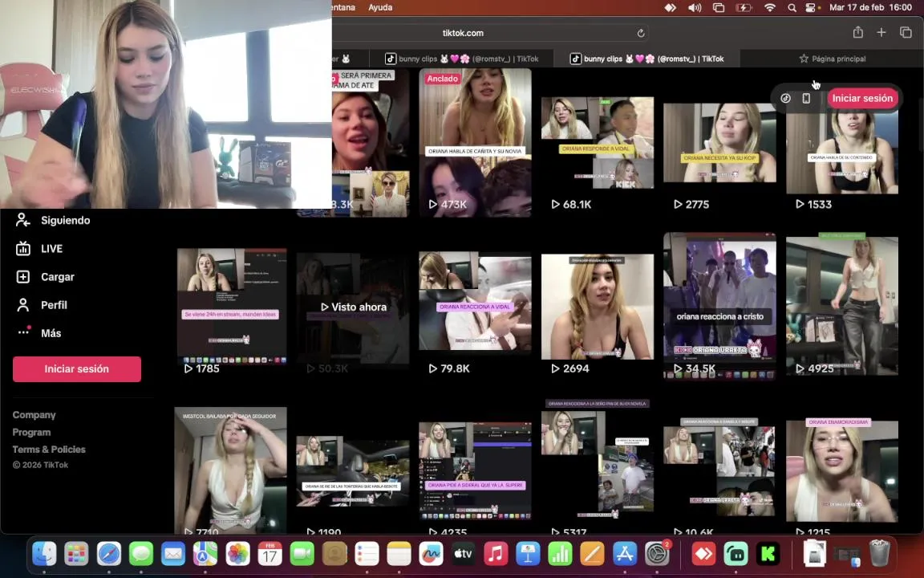This screenshot has height=578, width=924.
Task: Open Launchpad from the Dock
Action: [x=77, y=554]
